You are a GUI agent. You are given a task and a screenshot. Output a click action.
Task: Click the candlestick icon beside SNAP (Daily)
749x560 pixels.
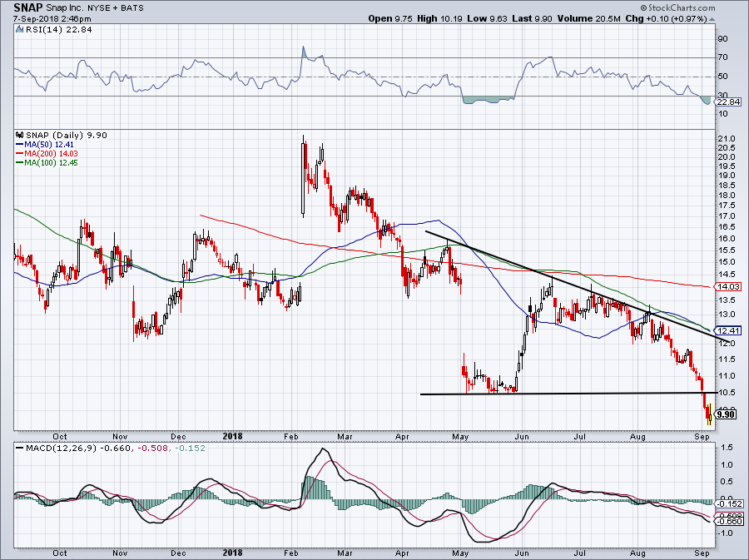point(20,135)
